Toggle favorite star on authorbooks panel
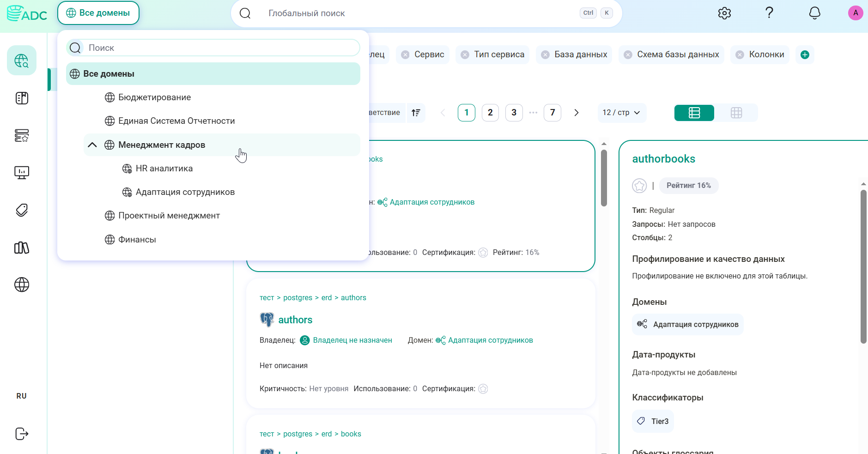Viewport: 868px width, 454px height. tap(639, 186)
